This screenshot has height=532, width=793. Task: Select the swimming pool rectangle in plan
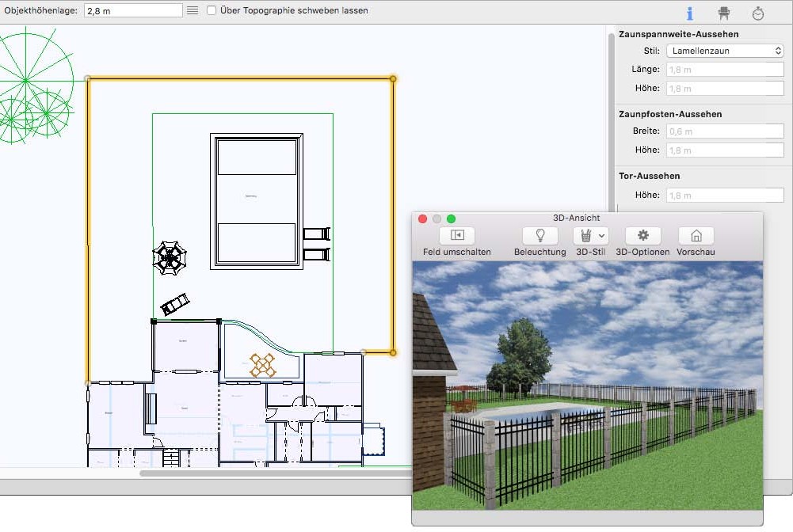[x=257, y=201]
